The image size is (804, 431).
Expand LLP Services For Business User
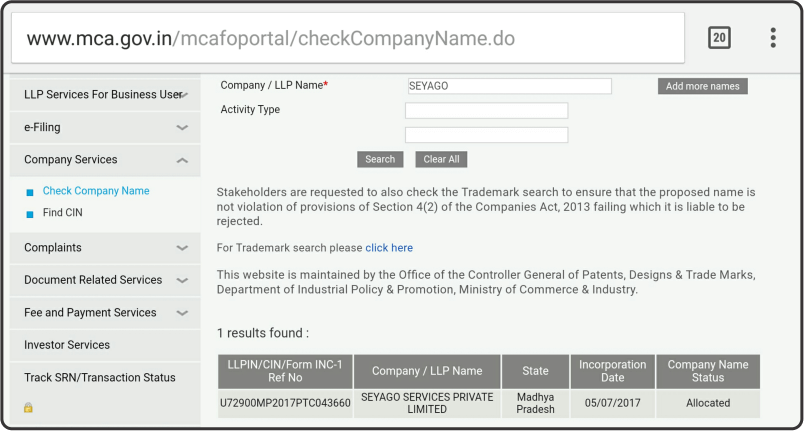click(182, 95)
